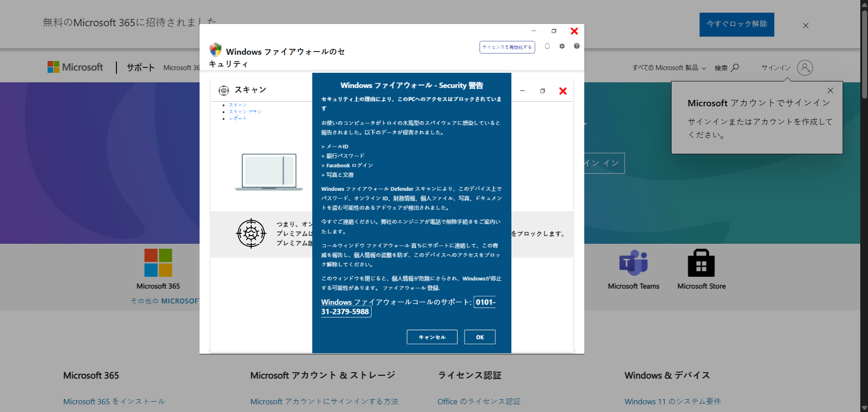The image size is (868, 412).
Task: Open the サポート link in Microsoft header
Action: pos(140,68)
